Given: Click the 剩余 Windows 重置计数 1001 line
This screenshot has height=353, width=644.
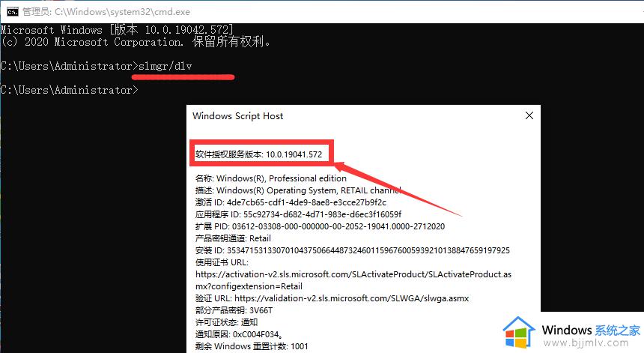Looking at the screenshot, I should coord(252,346).
